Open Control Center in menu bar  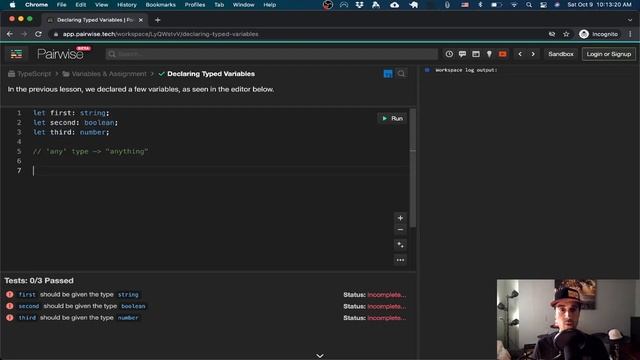tap(543, 5)
